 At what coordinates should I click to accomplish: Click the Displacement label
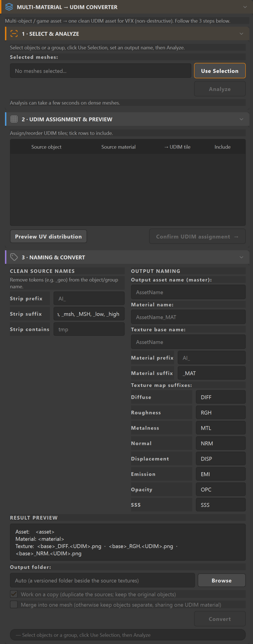150,458
